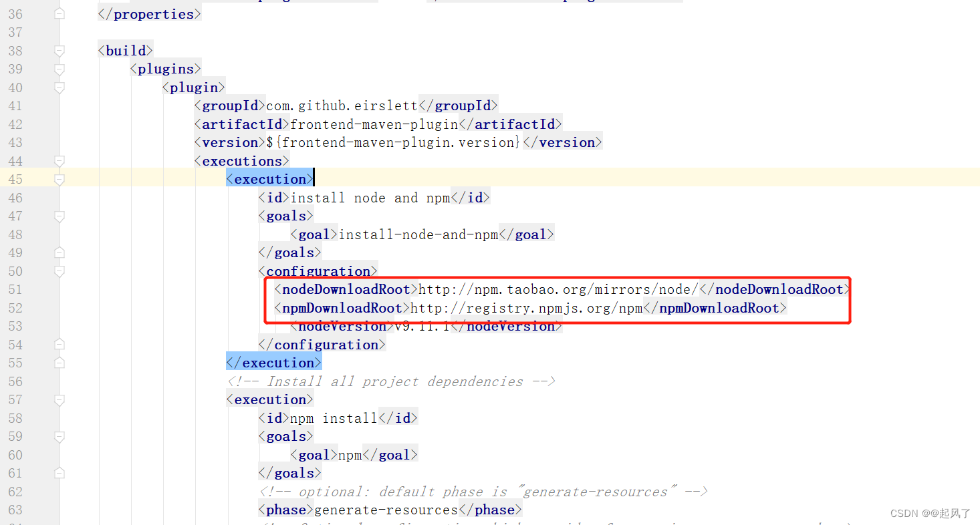The height and width of the screenshot is (525, 980).
Task: Click the npm.taobao.org mirrors node URL
Action: [558, 289]
